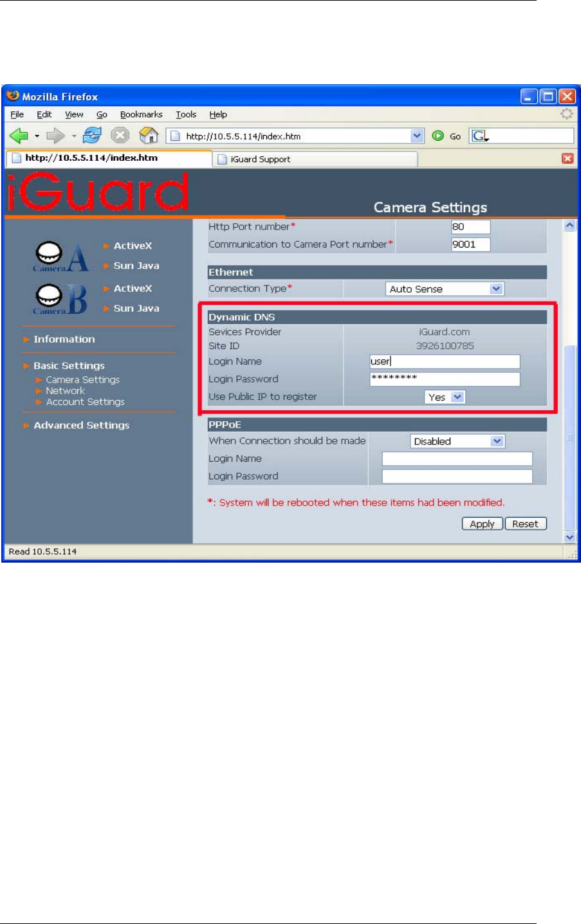Open the Help menu
Viewport: 581px width, 924px height.
[x=218, y=114]
